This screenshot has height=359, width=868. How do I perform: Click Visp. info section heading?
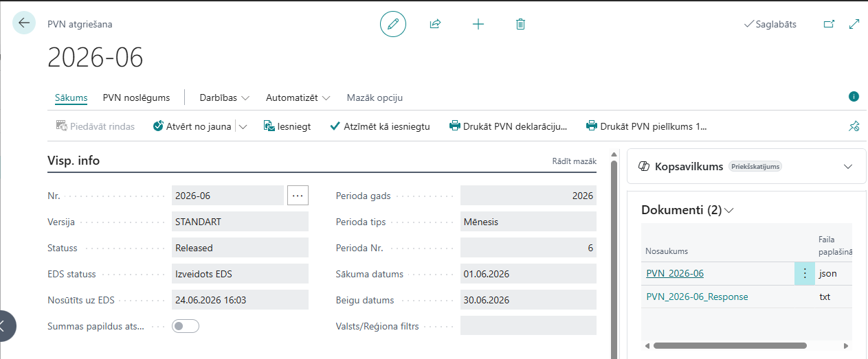74,161
